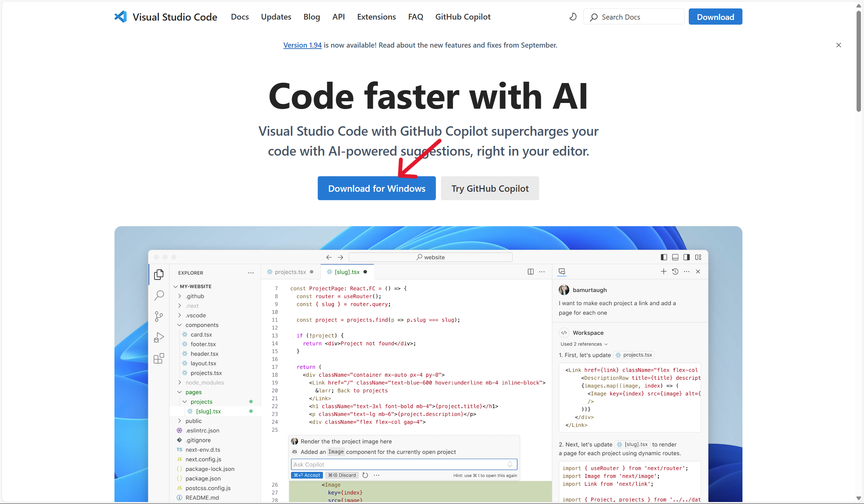Switch to the [slug].tsx editor tab

pos(347,271)
